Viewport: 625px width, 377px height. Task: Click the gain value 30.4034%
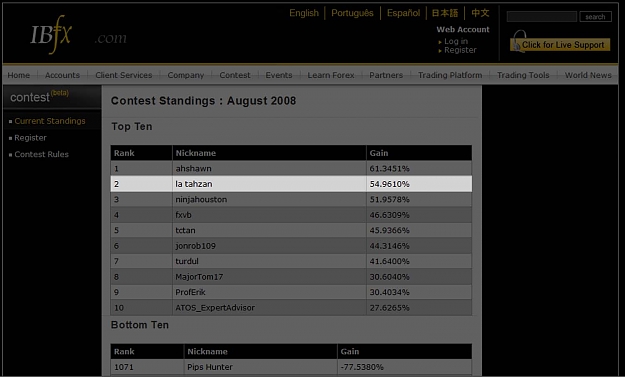[389, 292]
